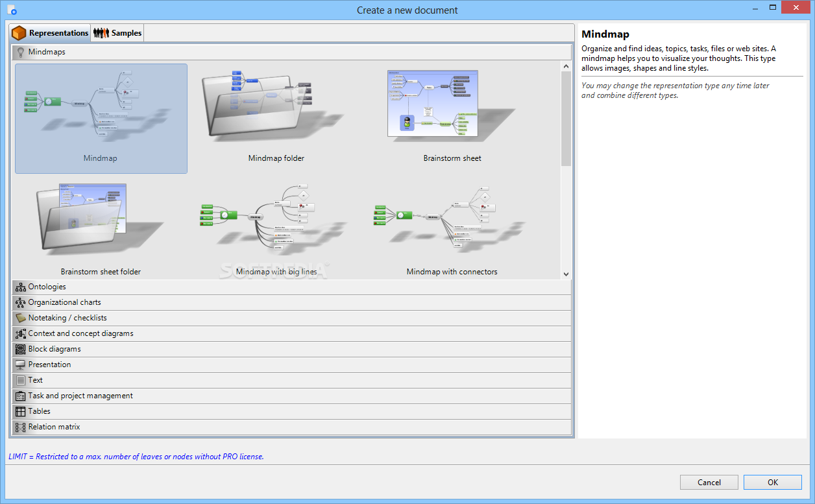The image size is (815, 504).
Task: Switch to the Representations tab
Action: (50, 33)
